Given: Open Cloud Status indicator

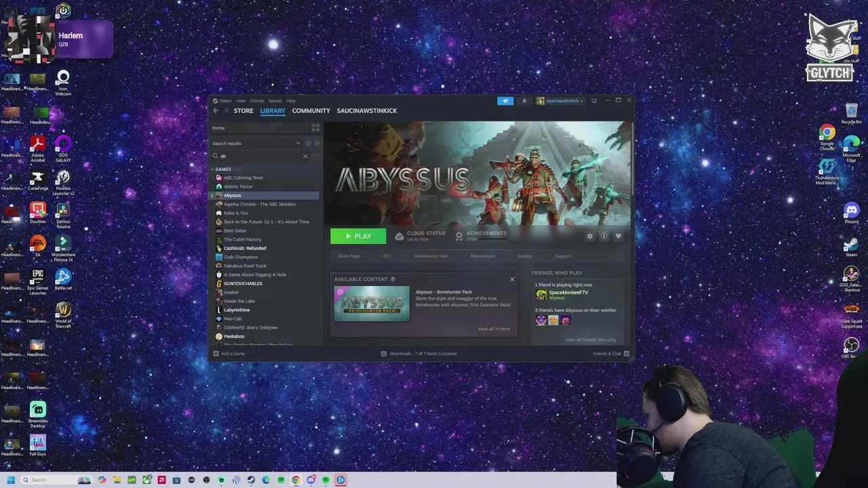Looking at the screenshot, I should (x=420, y=236).
